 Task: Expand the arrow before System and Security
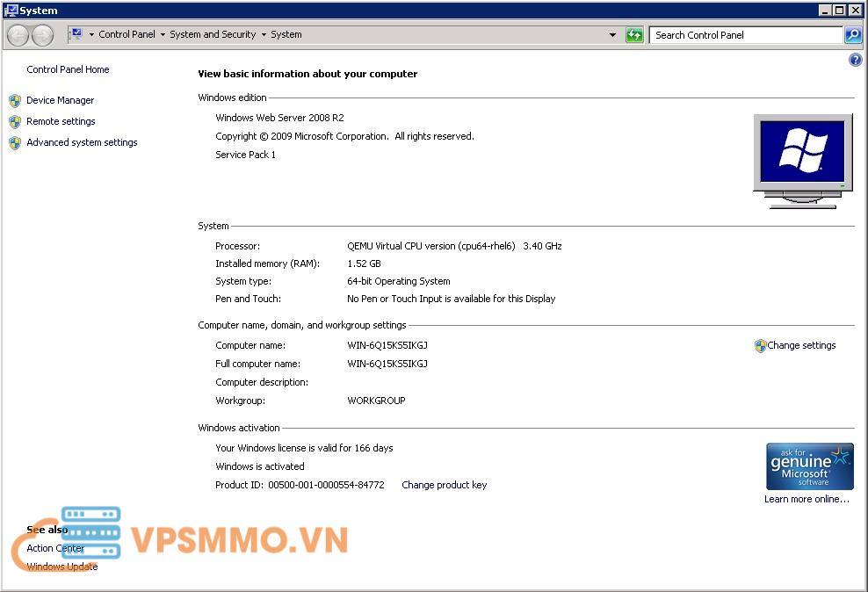163,35
